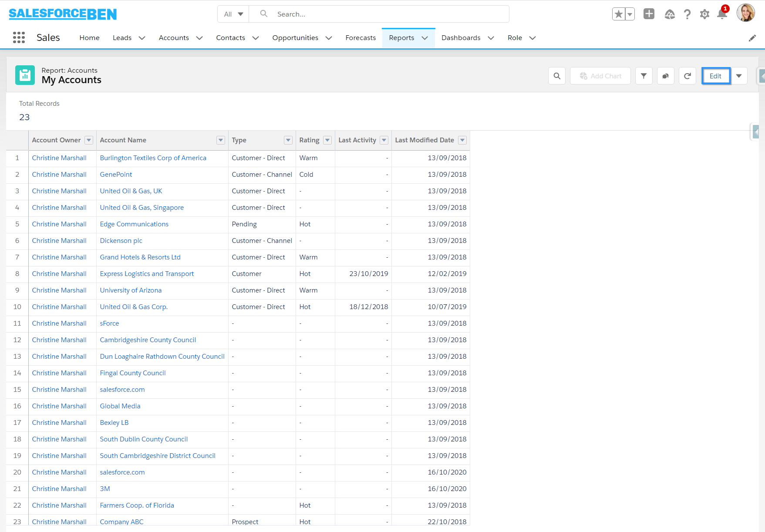Open the App Launcher grid icon
Viewport: 765px width, 532px height.
[x=19, y=37]
